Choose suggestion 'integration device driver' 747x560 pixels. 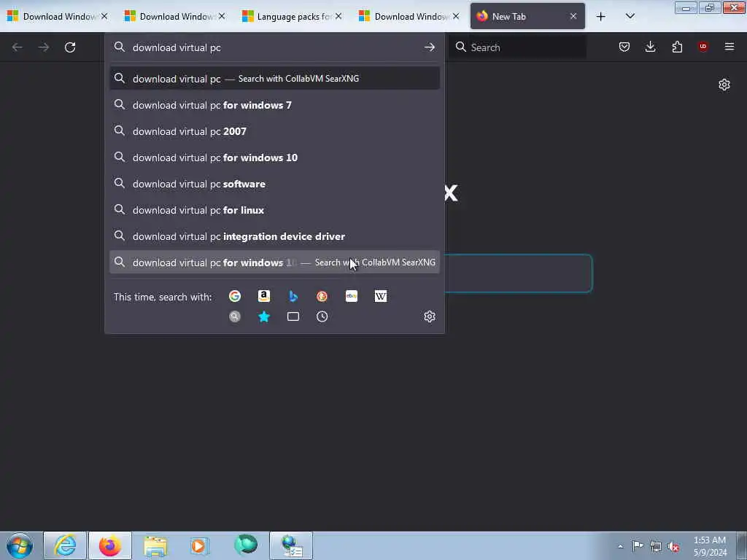point(274,236)
